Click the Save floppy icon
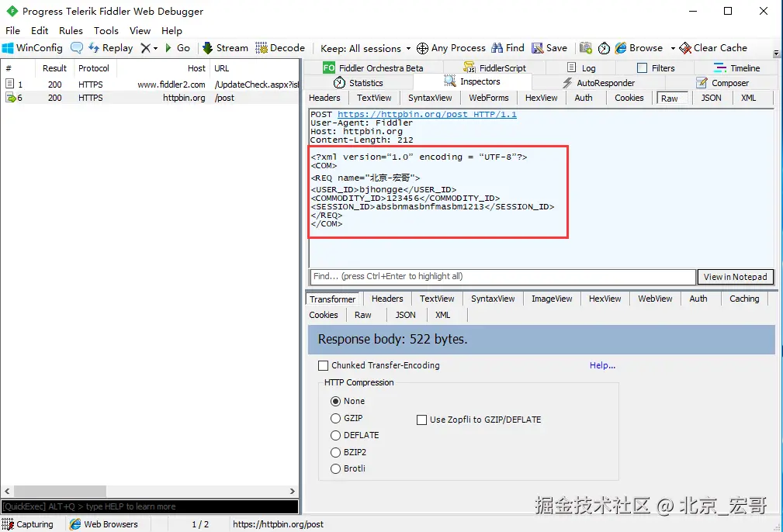This screenshot has width=783, height=532. (x=537, y=48)
